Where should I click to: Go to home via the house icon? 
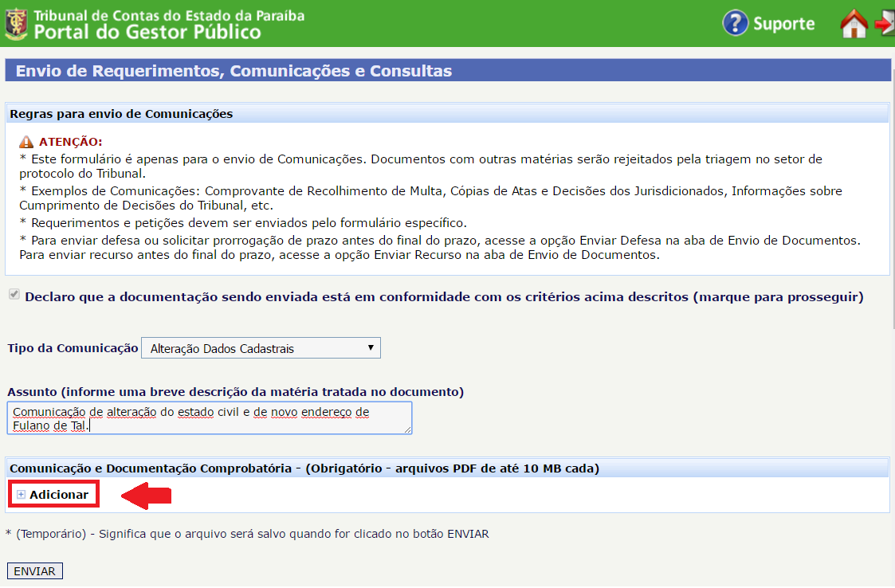click(x=854, y=23)
